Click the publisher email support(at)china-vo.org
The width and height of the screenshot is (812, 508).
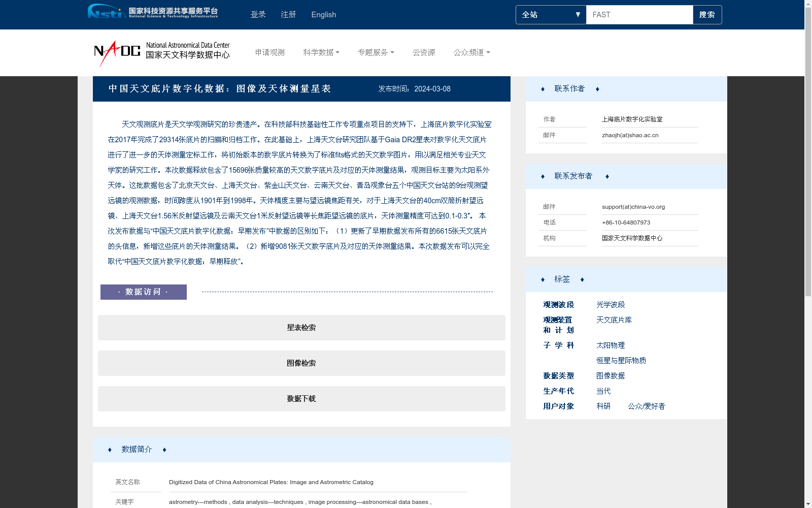coord(633,207)
